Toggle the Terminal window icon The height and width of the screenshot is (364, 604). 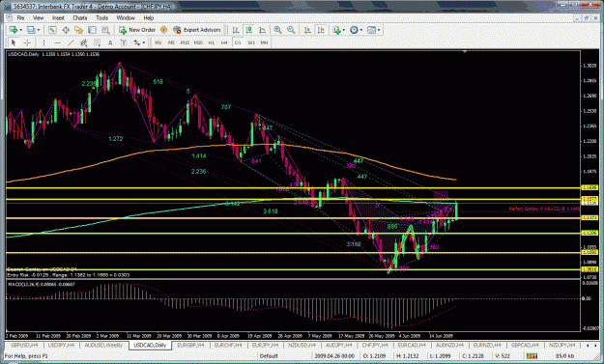click(92, 30)
